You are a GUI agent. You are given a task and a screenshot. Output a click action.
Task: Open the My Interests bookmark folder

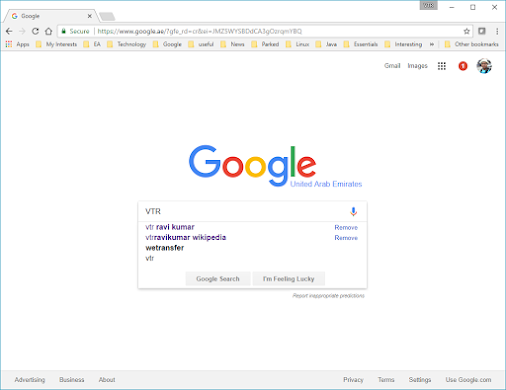pos(57,44)
